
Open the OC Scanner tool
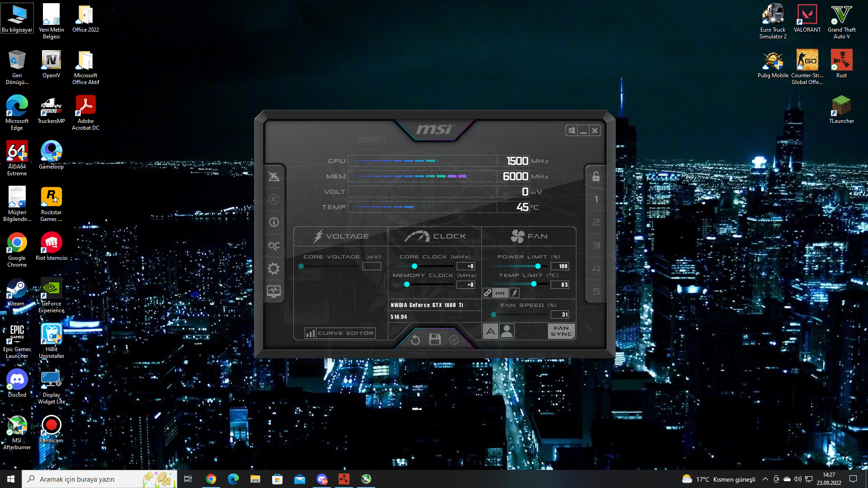pos(274,245)
